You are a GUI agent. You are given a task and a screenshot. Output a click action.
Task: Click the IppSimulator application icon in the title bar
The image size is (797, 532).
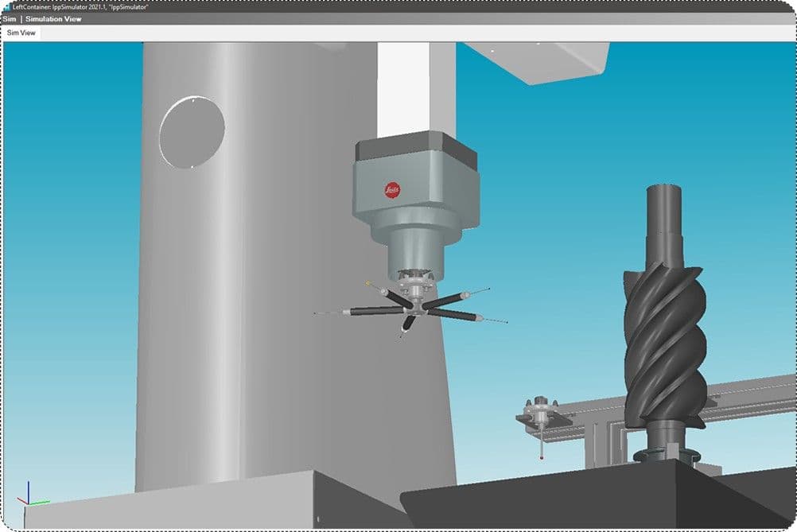click(6, 6)
